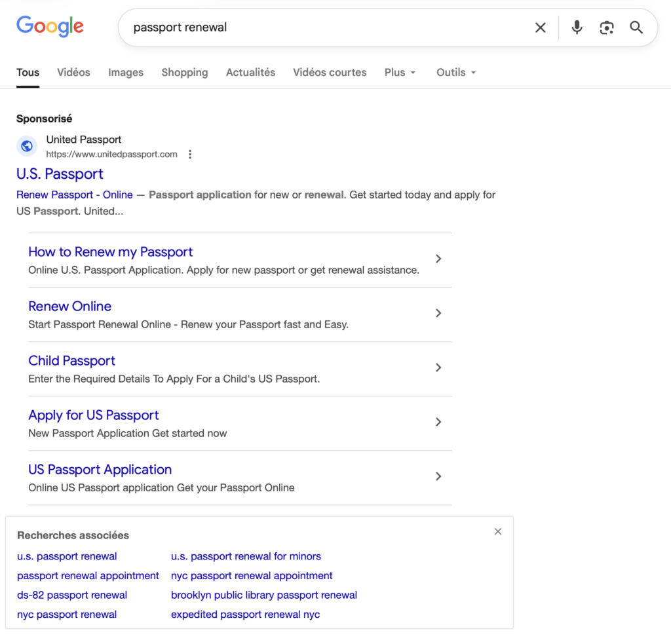Click the magnifying glass search button

[x=636, y=28]
